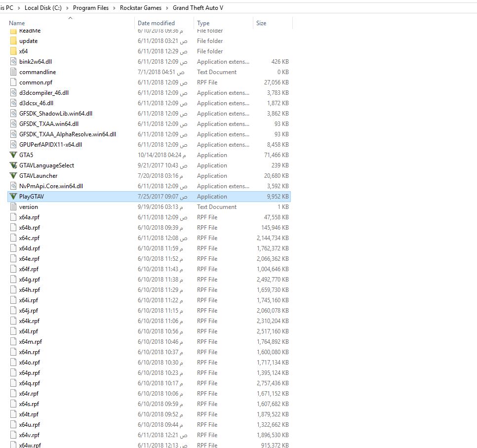Select the x64p.rpf file name

(x=30, y=373)
